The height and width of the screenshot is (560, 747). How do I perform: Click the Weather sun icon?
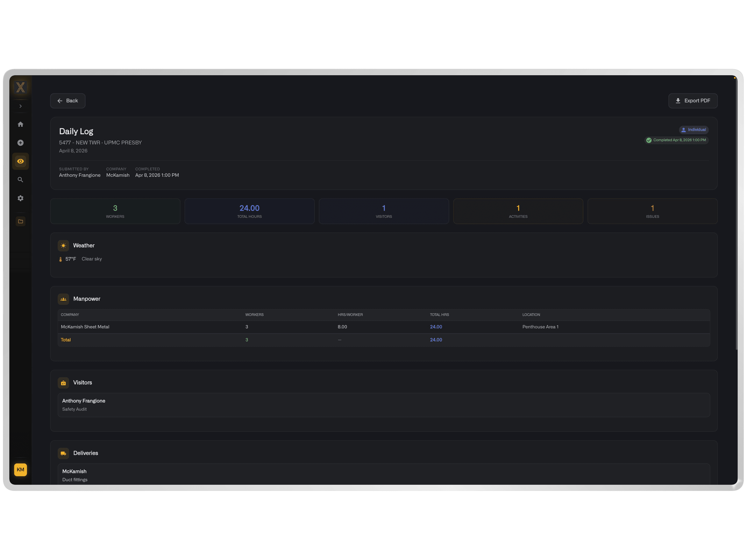point(63,246)
